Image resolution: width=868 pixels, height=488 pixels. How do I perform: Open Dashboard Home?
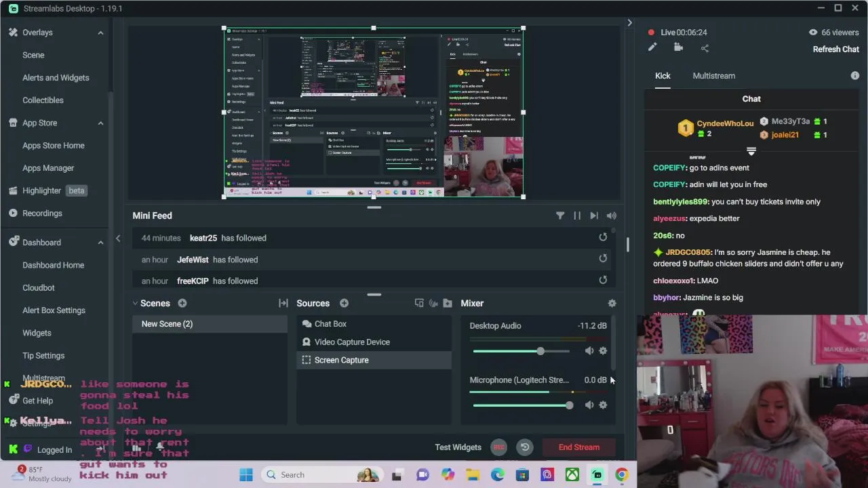54,265
